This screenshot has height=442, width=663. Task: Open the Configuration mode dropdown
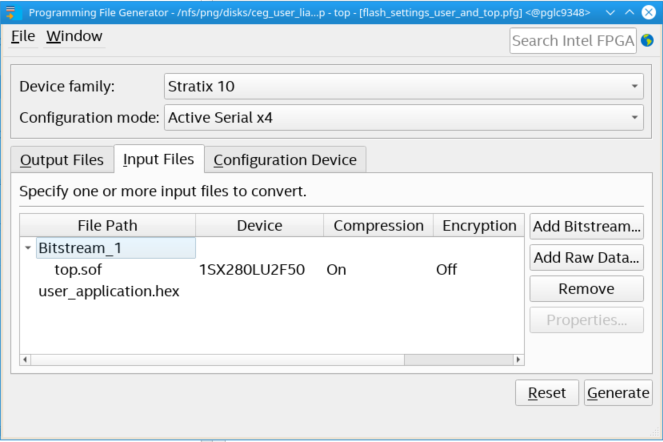coord(403,118)
